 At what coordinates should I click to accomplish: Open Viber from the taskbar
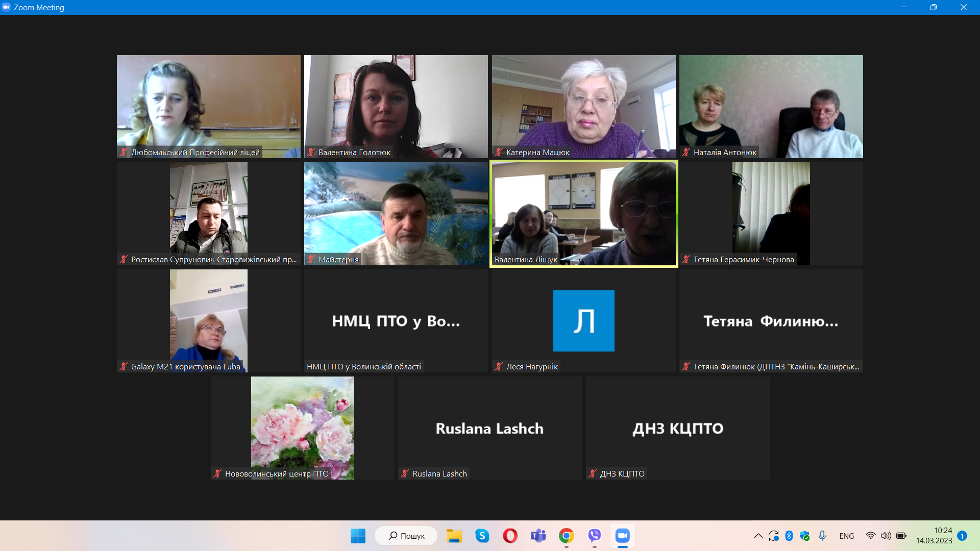click(x=594, y=536)
